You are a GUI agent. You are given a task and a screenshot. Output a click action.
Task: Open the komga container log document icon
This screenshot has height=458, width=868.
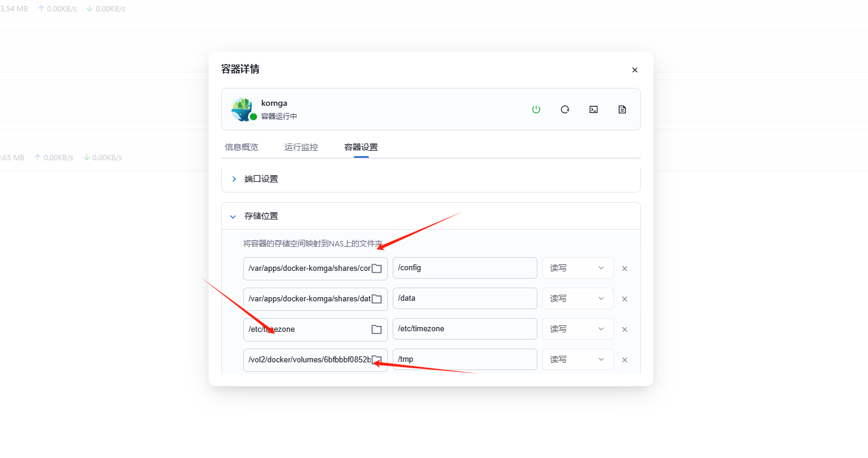click(622, 109)
